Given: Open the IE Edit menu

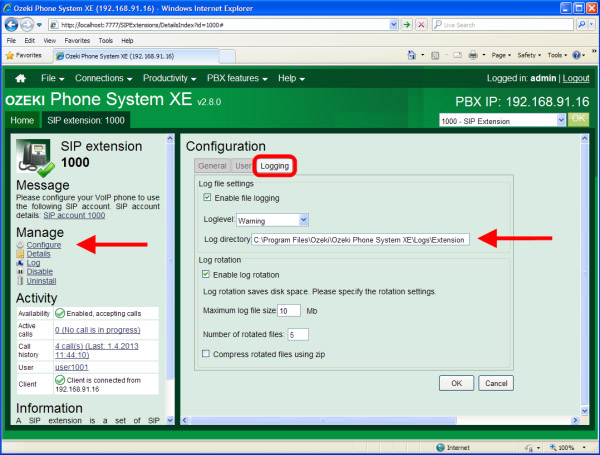Looking at the screenshot, I should coord(29,41).
